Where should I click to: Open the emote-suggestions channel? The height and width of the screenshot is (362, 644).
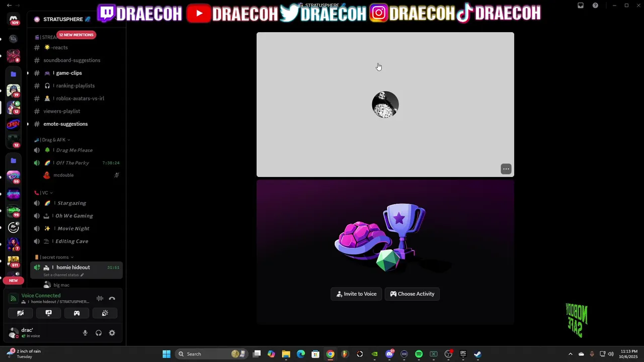[x=75, y=124]
